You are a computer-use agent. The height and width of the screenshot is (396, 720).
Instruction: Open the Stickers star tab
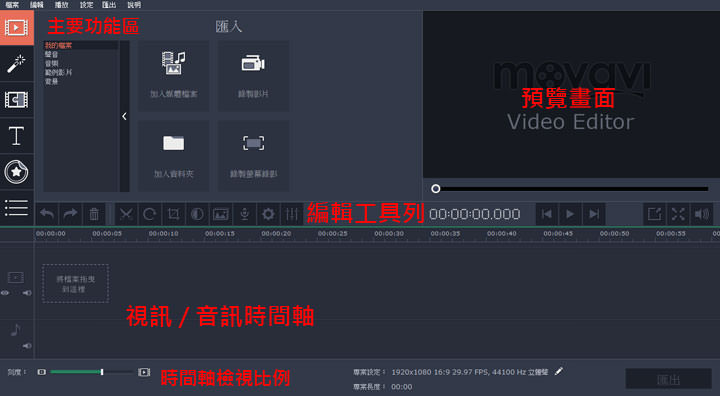coord(17,172)
